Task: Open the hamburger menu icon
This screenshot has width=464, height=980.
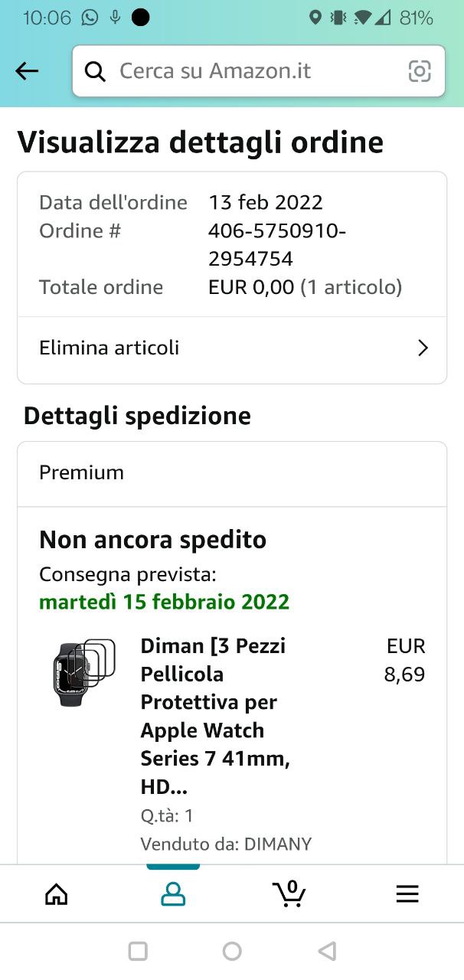Action: coord(407,893)
